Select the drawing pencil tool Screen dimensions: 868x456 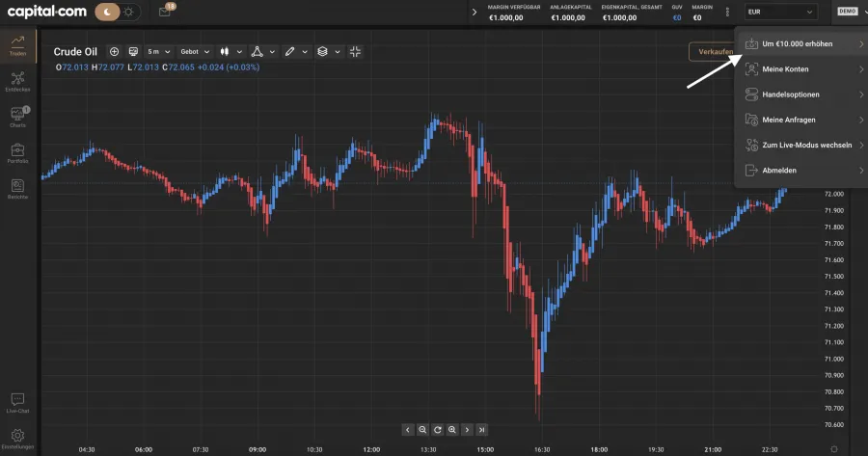click(289, 51)
